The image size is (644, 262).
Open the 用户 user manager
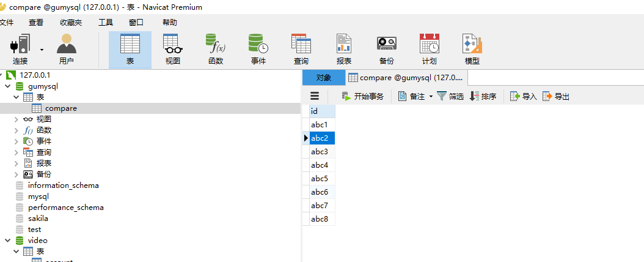pos(67,50)
